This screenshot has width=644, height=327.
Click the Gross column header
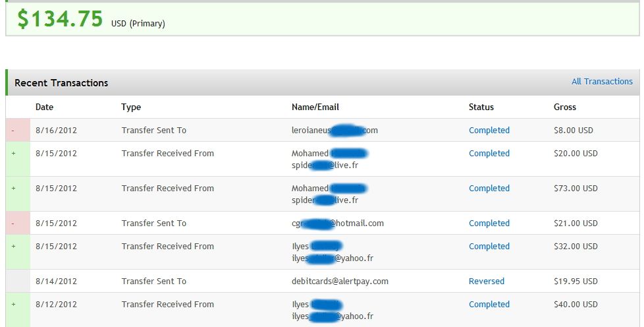click(565, 107)
